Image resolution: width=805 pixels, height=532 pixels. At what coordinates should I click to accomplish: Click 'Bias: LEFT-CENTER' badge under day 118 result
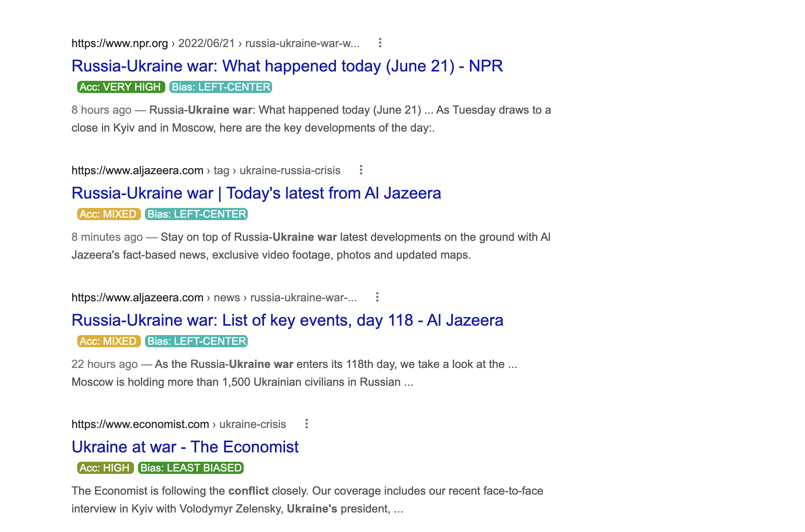tap(196, 341)
